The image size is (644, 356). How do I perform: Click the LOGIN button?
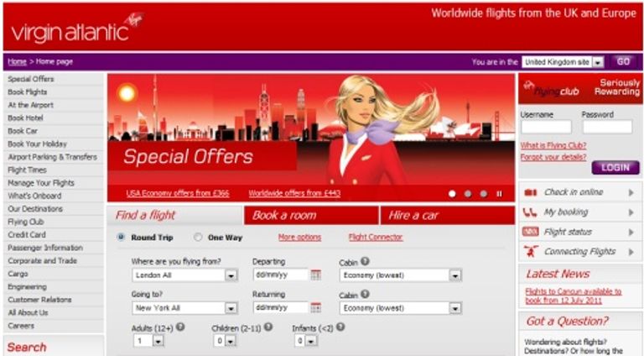click(615, 168)
